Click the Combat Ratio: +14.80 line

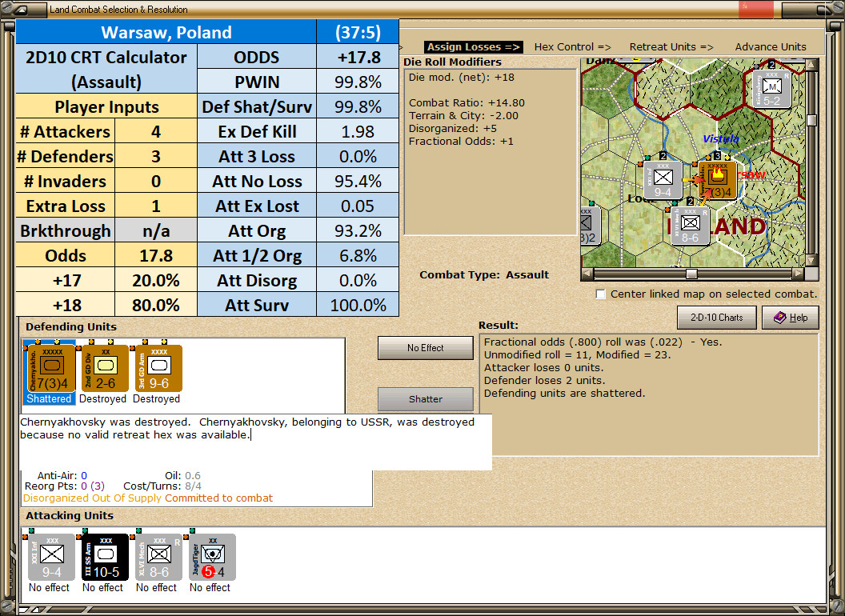(467, 102)
